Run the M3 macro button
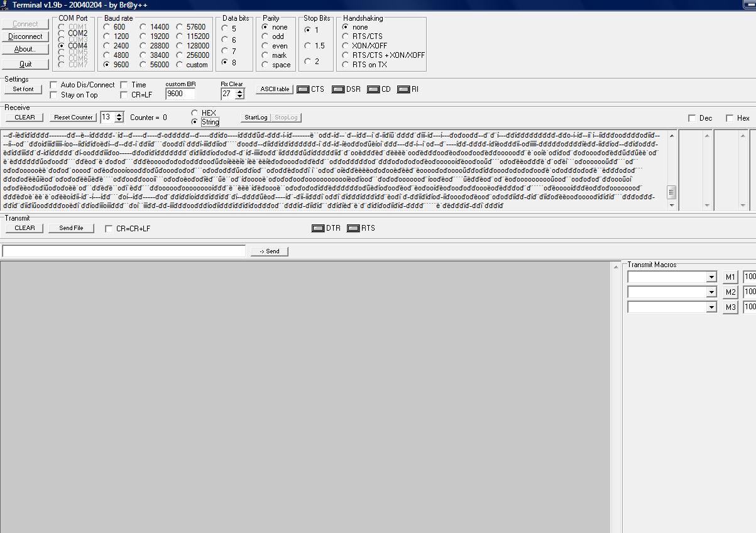756x533 pixels. (730, 307)
